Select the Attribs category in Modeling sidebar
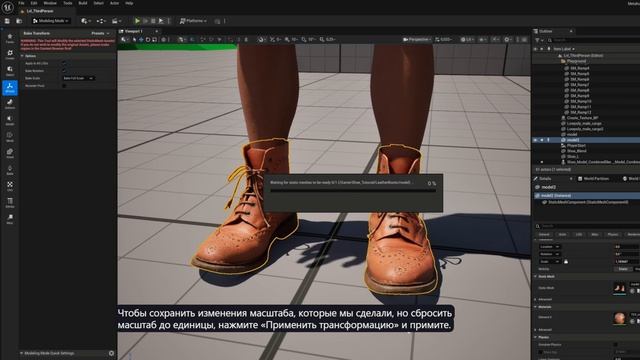This screenshot has width=640, height=360. click(10, 202)
